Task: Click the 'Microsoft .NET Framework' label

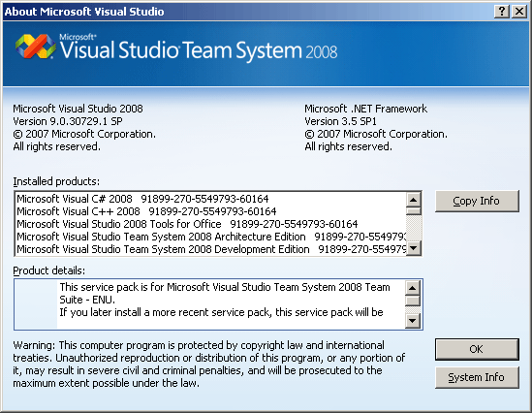Action: click(365, 109)
